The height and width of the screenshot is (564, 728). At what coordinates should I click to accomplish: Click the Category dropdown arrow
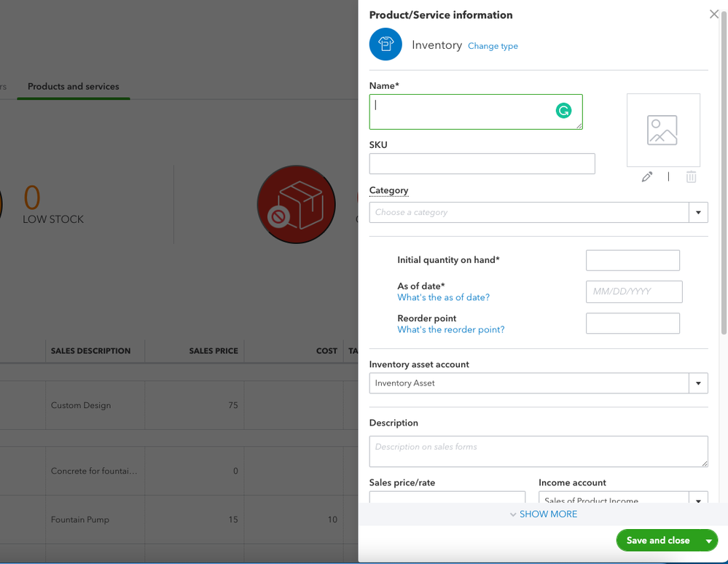(698, 212)
